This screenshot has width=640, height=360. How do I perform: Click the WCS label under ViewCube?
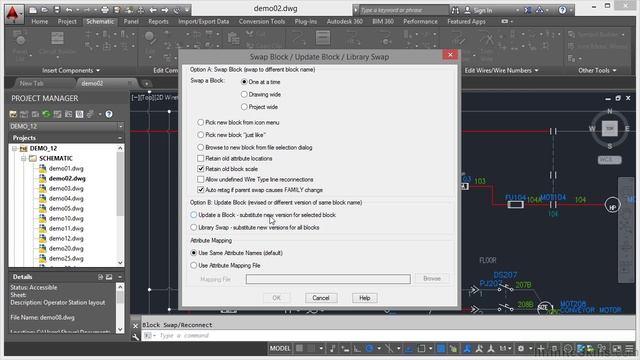[x=610, y=160]
